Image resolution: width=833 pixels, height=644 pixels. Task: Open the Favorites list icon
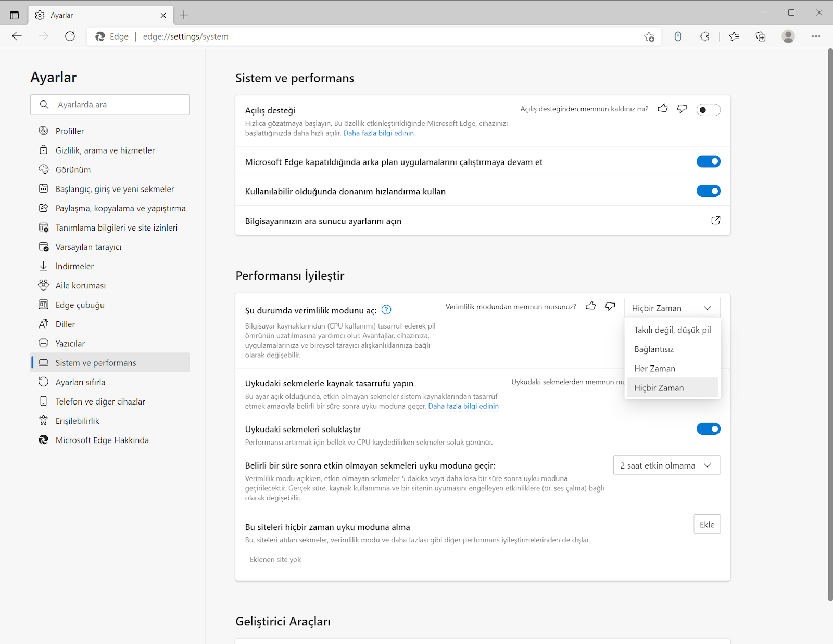[x=734, y=36]
